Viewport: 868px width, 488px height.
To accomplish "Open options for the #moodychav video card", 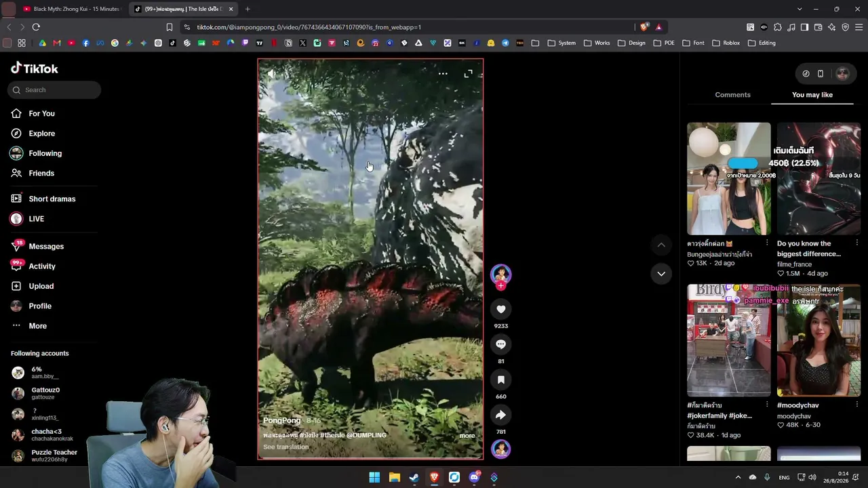I will coord(856,405).
